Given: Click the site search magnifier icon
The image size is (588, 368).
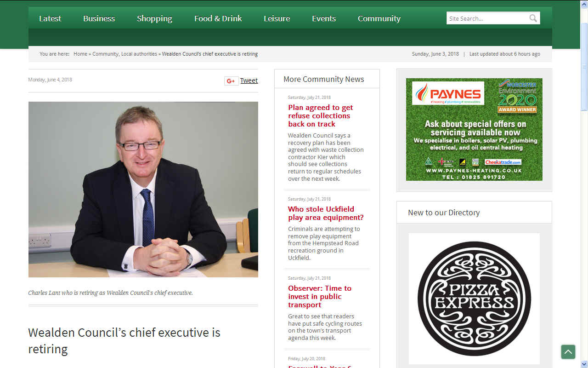Looking at the screenshot, I should (533, 18).
